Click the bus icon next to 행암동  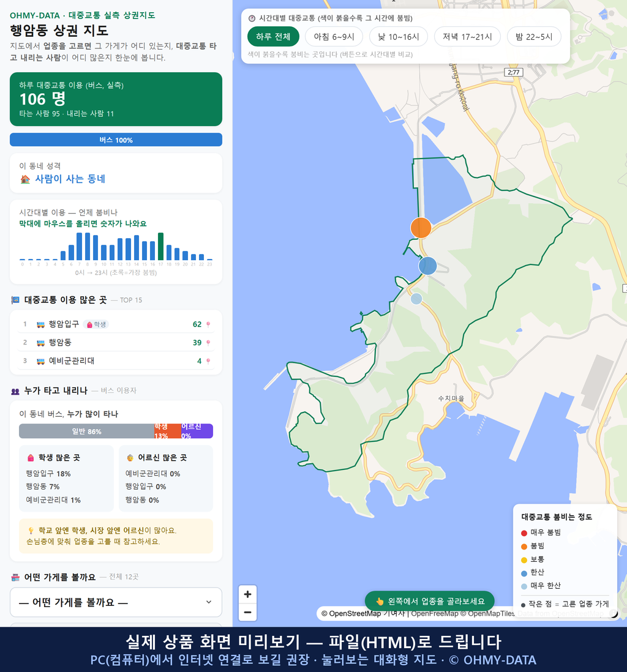[41, 343]
